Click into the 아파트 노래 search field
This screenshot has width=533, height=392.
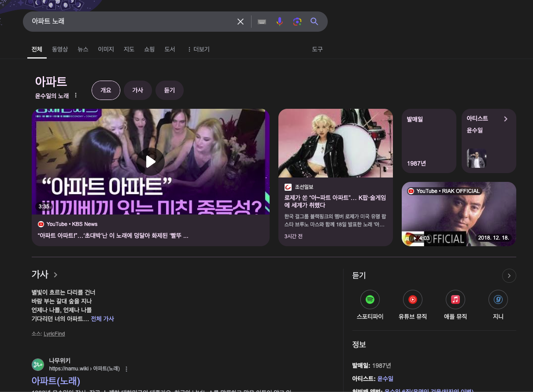[x=132, y=21]
